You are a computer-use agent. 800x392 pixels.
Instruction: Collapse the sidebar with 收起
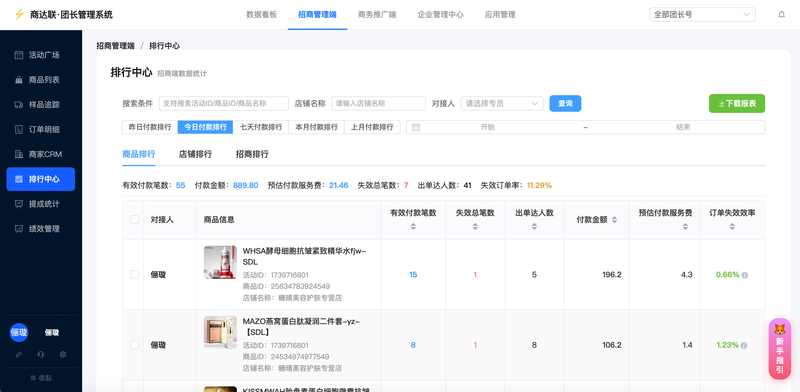pos(41,378)
